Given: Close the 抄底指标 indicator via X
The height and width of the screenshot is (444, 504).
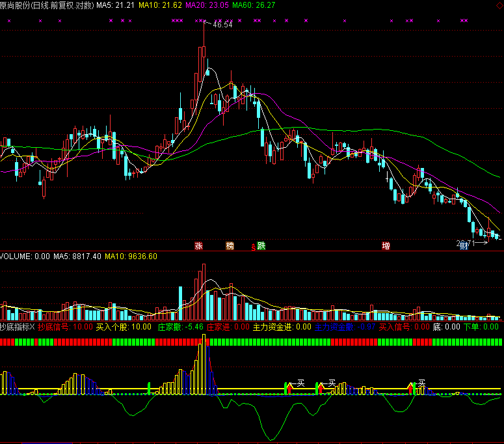Looking at the screenshot, I should 32,327.
